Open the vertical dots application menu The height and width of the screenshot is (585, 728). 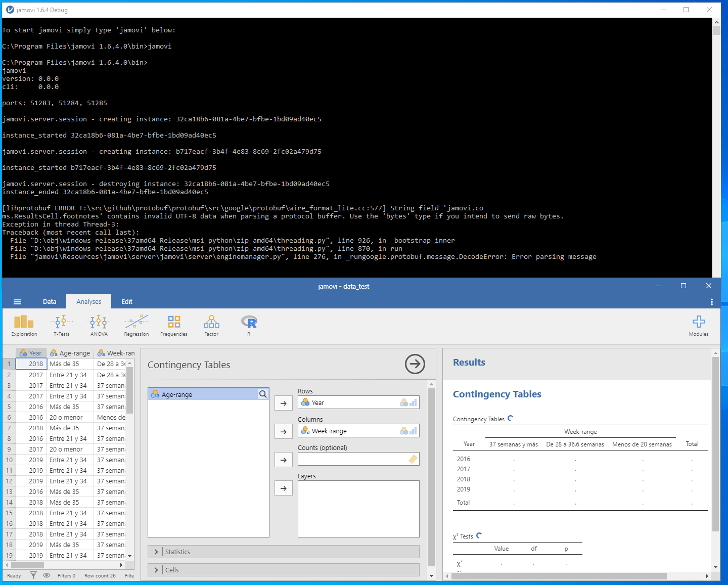pyautogui.click(x=712, y=302)
